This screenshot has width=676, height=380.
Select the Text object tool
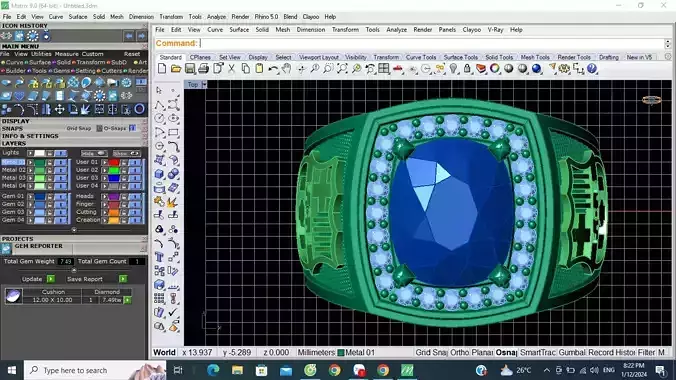coord(160,257)
